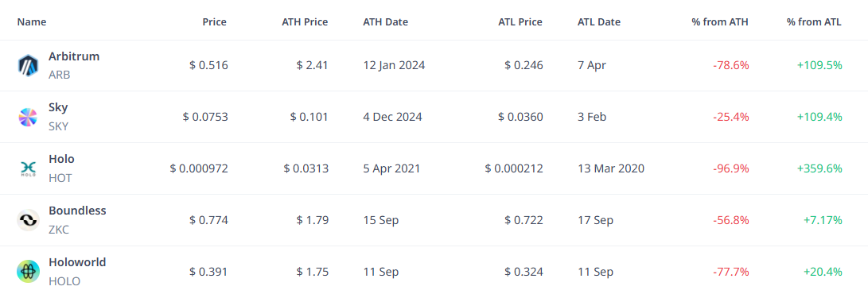
Task: Sort by % from ATL column
Action: click(x=814, y=22)
